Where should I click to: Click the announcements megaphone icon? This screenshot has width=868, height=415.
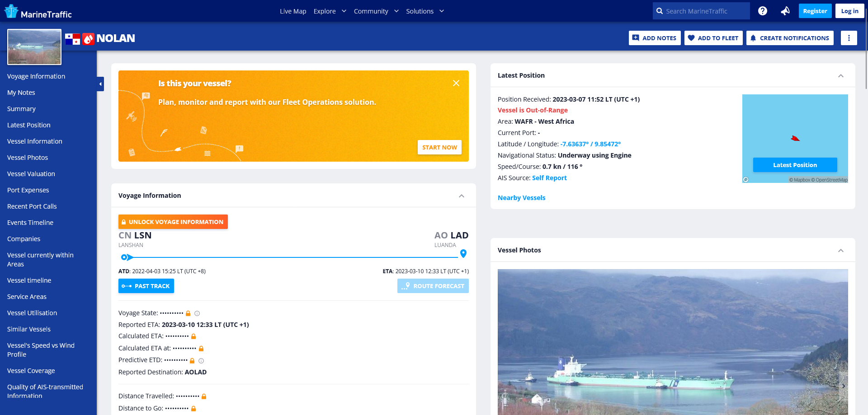coord(785,11)
